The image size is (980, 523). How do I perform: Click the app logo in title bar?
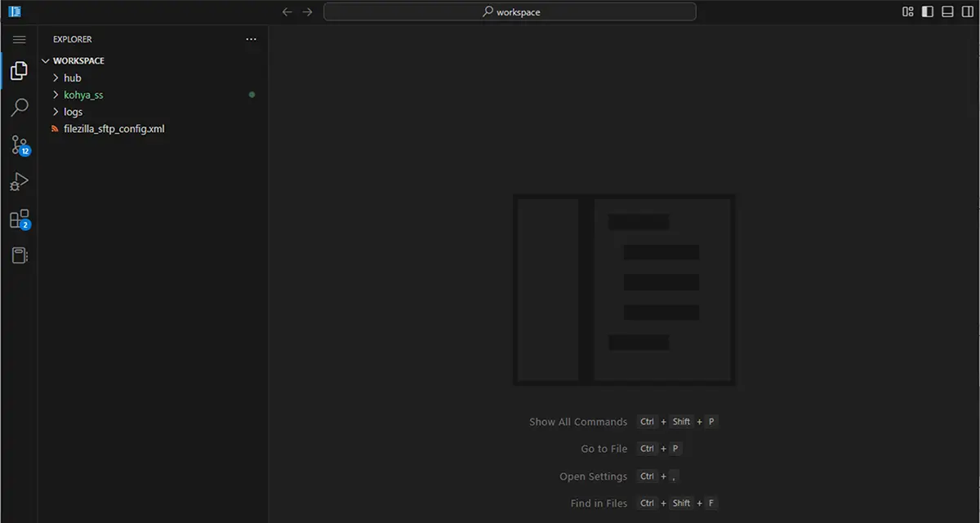[14, 11]
